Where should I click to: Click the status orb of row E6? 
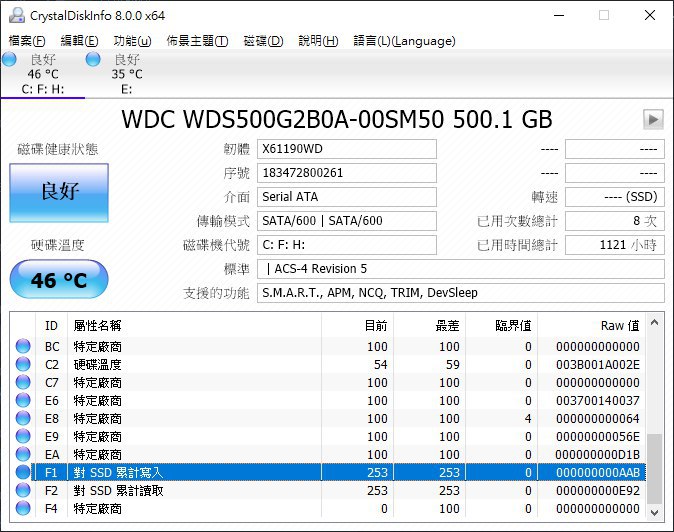23,401
